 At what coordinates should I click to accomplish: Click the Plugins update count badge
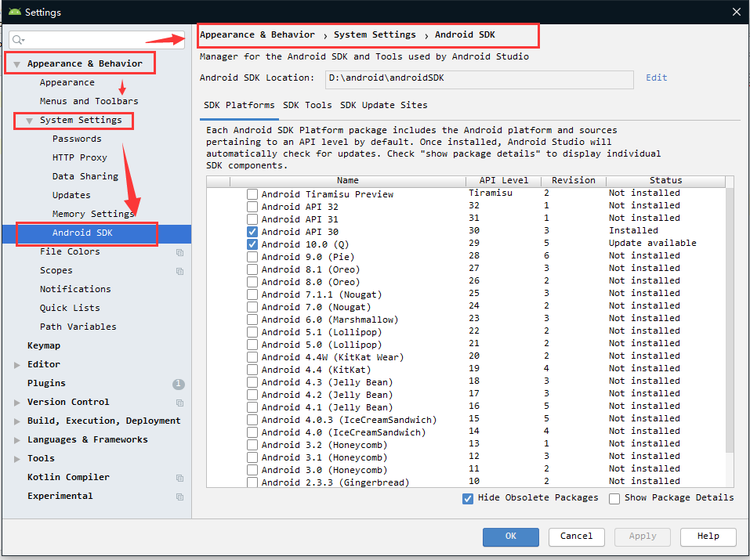pos(179,384)
